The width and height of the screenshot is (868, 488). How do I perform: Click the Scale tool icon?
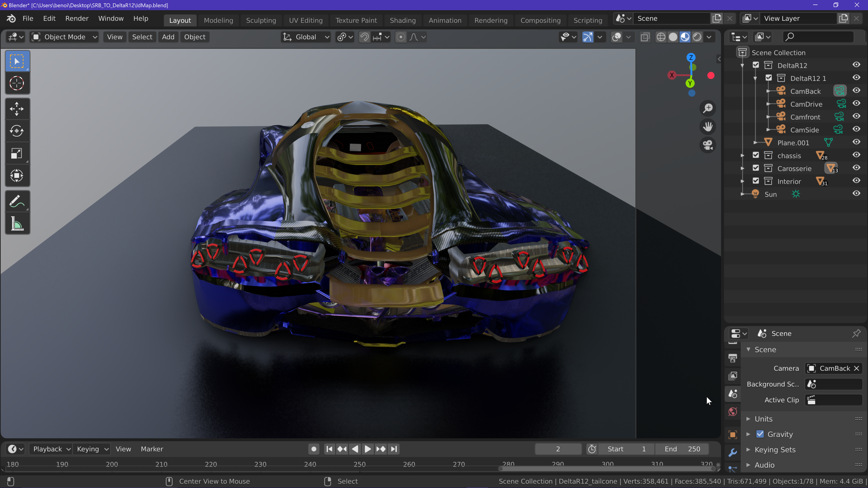pyautogui.click(x=17, y=154)
